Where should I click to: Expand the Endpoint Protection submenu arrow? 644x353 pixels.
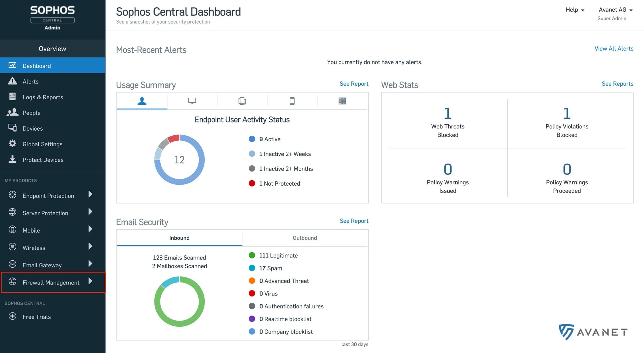pos(90,194)
